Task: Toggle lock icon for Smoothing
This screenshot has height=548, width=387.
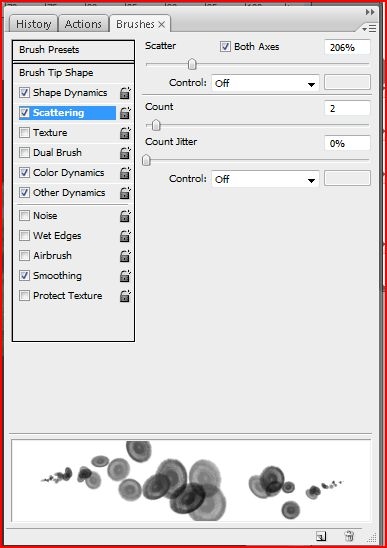Action: click(125, 276)
